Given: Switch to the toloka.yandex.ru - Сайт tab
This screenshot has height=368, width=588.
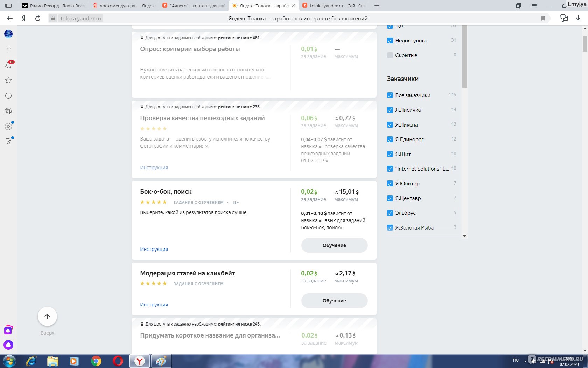Looking at the screenshot, I should [x=334, y=6].
